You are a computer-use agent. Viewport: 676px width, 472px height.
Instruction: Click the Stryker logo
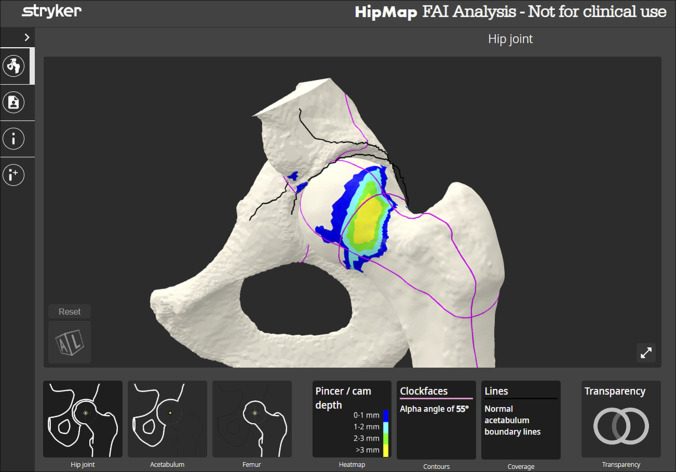pyautogui.click(x=52, y=12)
